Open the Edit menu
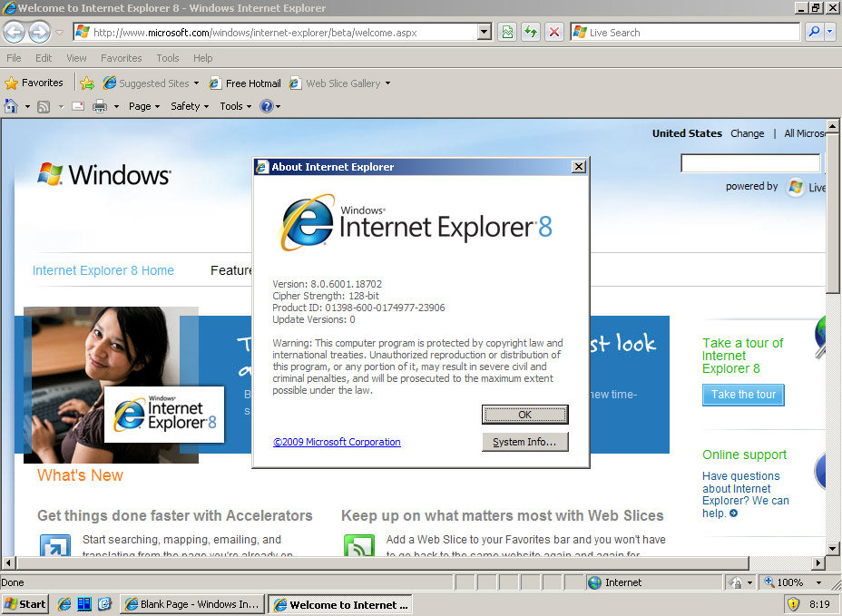The height and width of the screenshot is (616, 842). (44, 58)
